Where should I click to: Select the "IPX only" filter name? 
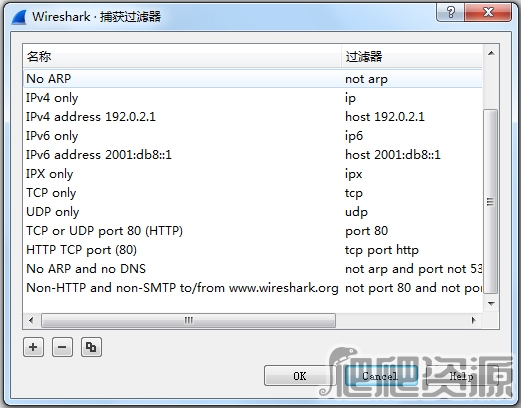click(50, 174)
